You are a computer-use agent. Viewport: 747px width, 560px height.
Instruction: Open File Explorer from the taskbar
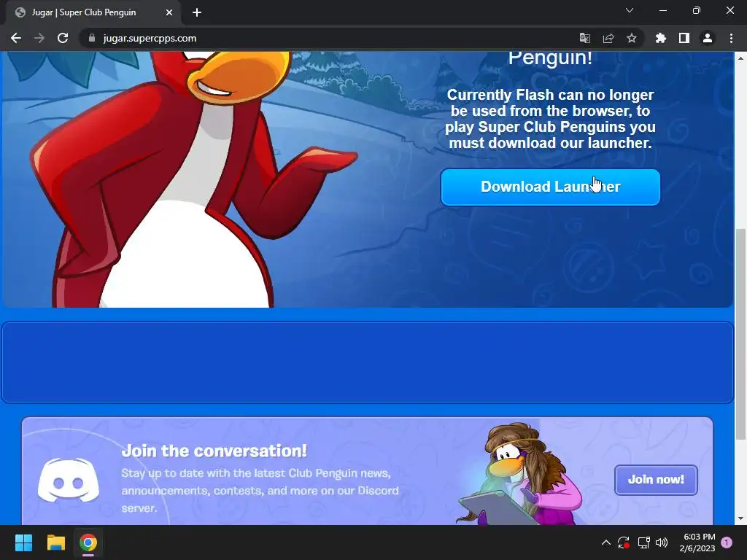[x=55, y=542]
